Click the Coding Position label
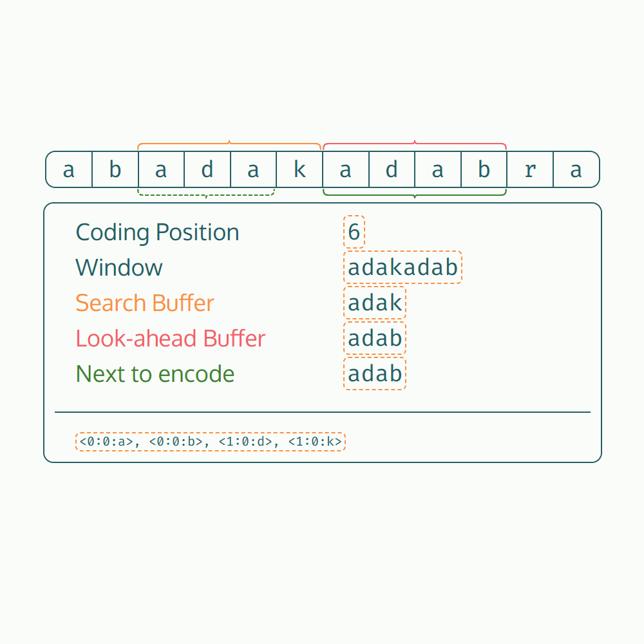This screenshot has height=644, width=644. (157, 232)
